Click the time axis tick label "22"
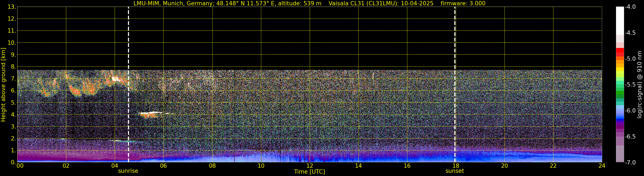This screenshot has width=644, height=176. click(x=553, y=166)
